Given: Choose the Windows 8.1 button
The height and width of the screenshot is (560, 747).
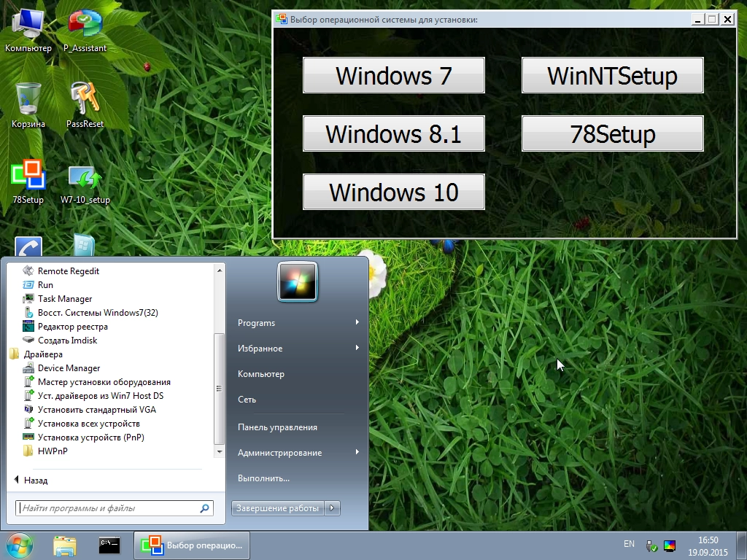Looking at the screenshot, I should 393,133.
